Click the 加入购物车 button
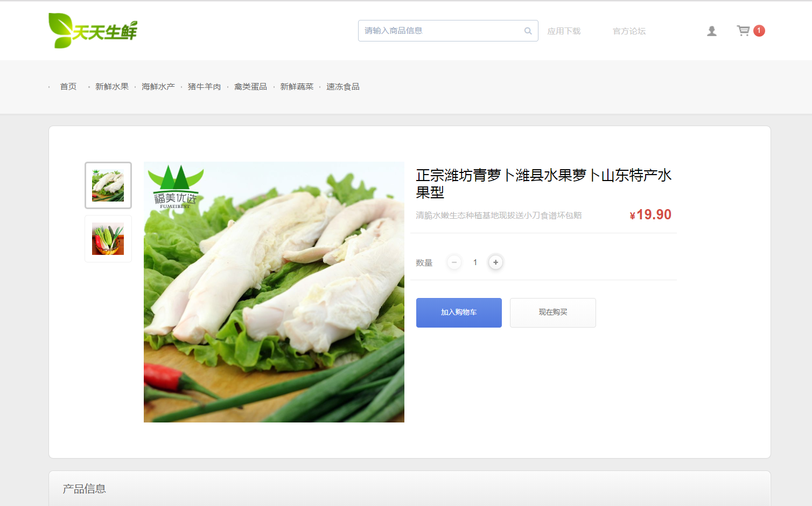 coord(459,313)
